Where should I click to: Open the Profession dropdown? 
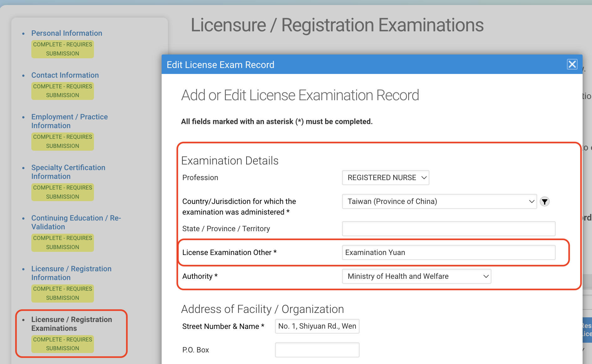pyautogui.click(x=385, y=178)
